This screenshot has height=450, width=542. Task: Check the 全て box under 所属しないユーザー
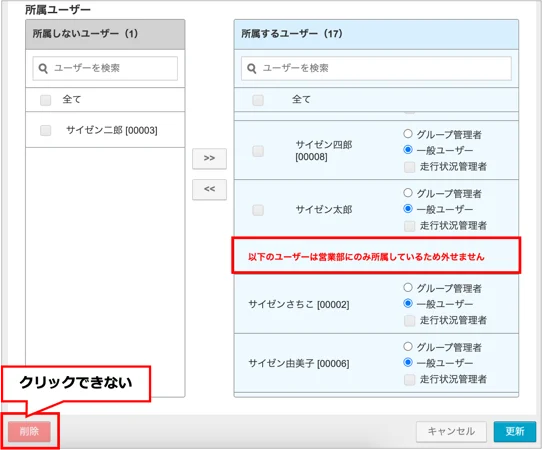[x=46, y=100]
